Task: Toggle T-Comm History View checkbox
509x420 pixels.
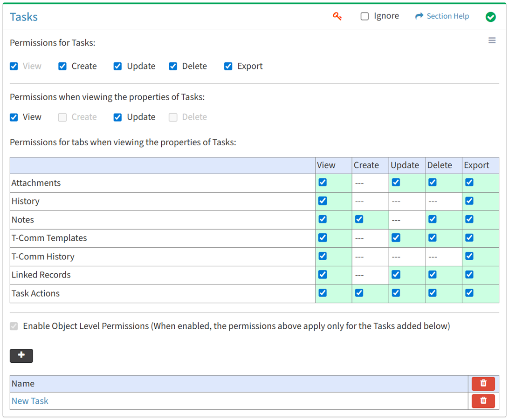Action: point(323,256)
